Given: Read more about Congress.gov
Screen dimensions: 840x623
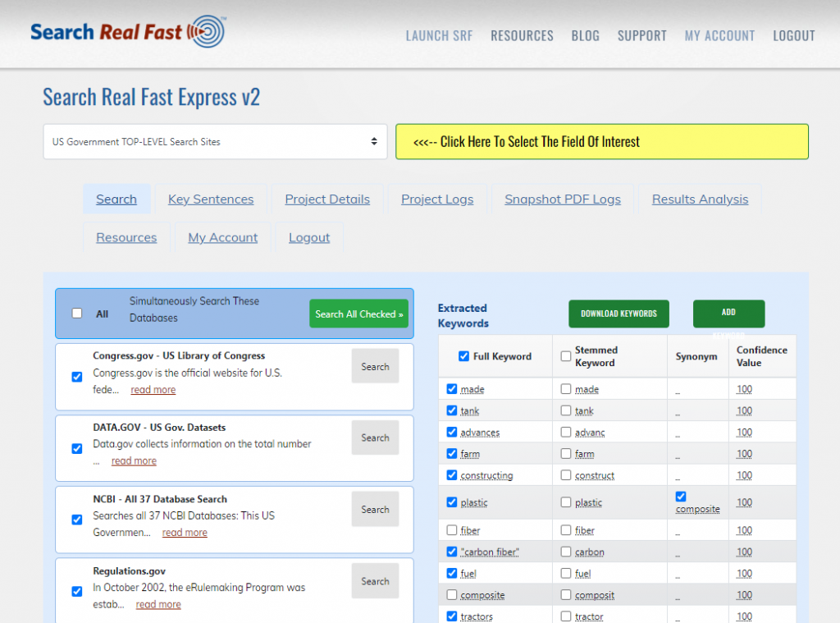Looking at the screenshot, I should pos(153,390).
